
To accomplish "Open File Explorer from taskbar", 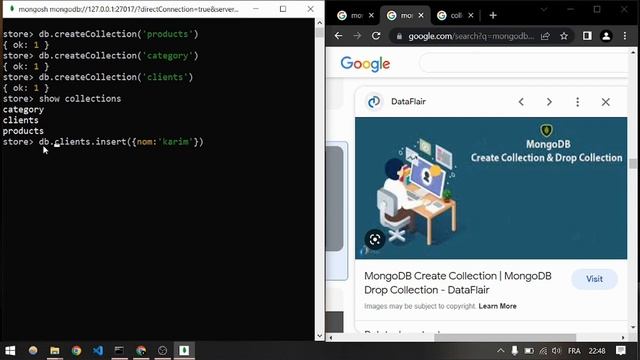I will [x=55, y=350].
